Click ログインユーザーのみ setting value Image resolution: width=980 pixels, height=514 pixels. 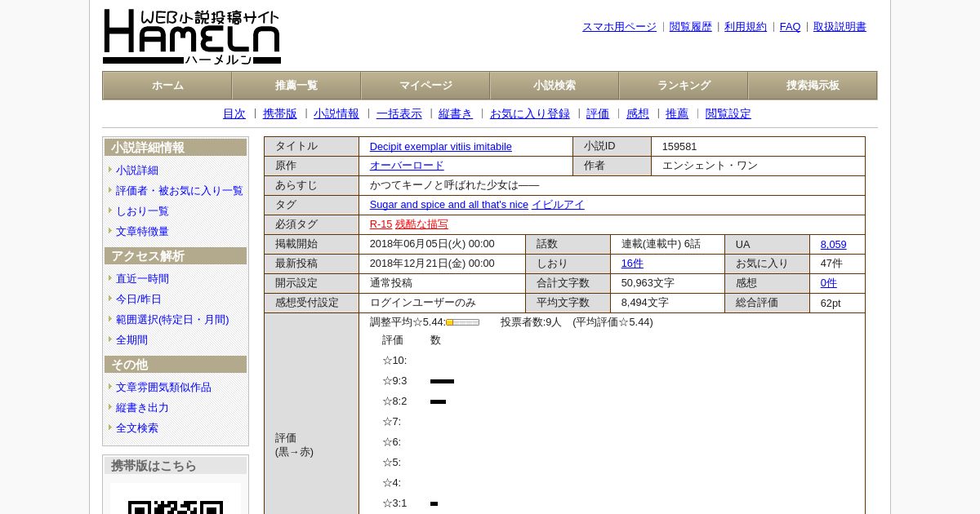(423, 304)
